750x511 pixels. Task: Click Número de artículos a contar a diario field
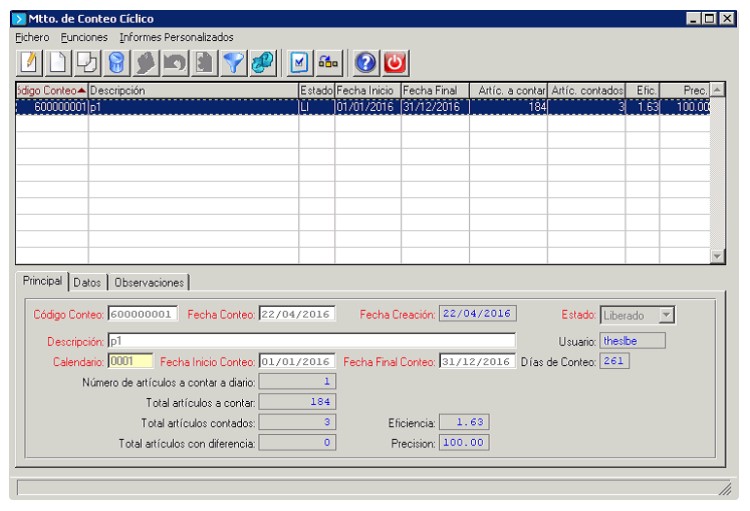pos(297,381)
